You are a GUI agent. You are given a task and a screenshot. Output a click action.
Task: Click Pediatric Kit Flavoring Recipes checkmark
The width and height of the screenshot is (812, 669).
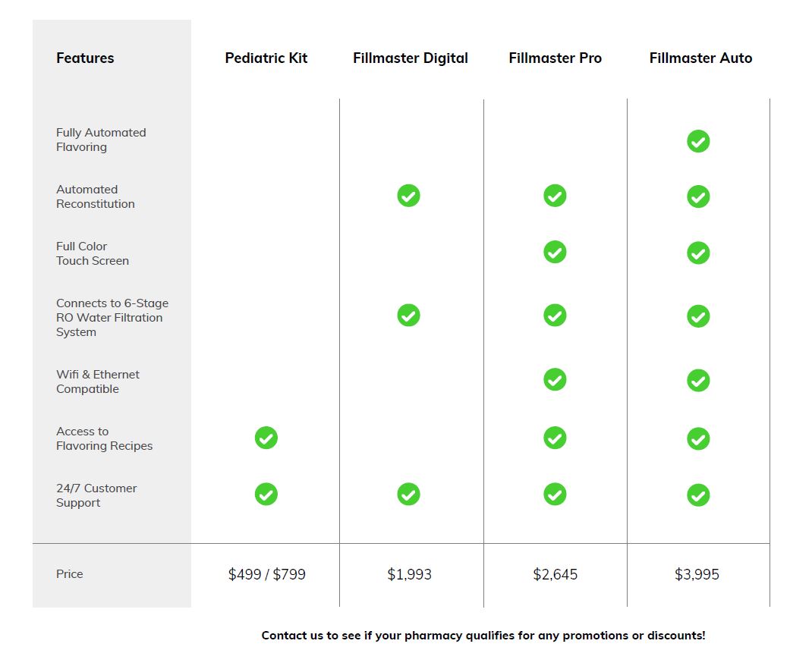(x=266, y=438)
